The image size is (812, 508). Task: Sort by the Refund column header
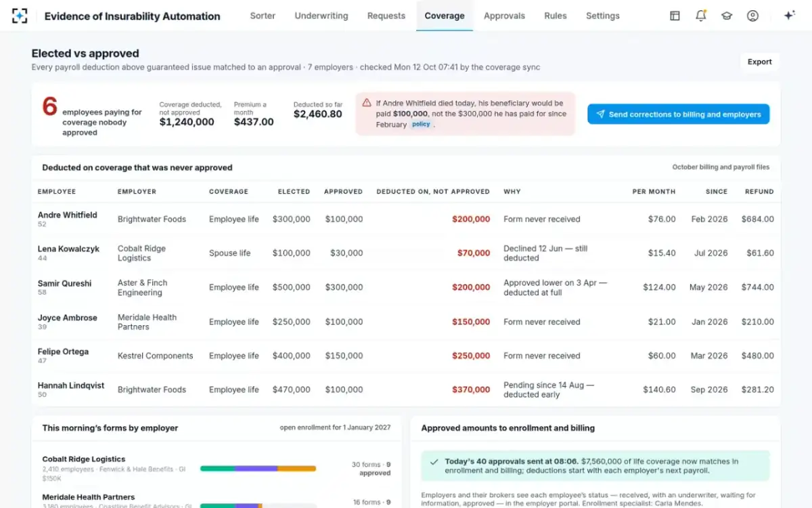pos(759,192)
